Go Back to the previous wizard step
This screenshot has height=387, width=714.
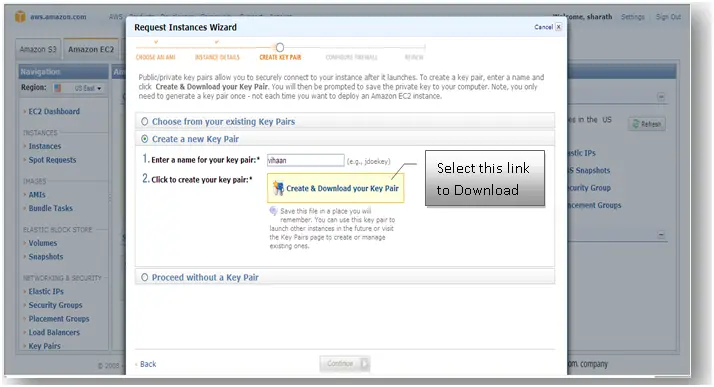148,364
